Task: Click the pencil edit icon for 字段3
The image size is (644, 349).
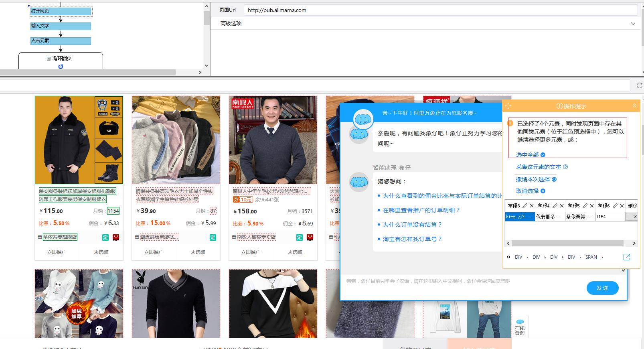Action: click(525, 206)
